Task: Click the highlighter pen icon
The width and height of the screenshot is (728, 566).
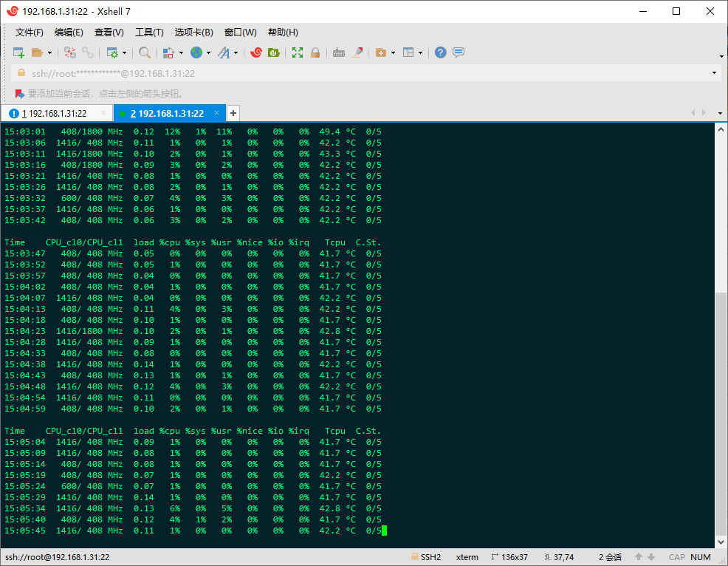Action: pyautogui.click(x=357, y=52)
